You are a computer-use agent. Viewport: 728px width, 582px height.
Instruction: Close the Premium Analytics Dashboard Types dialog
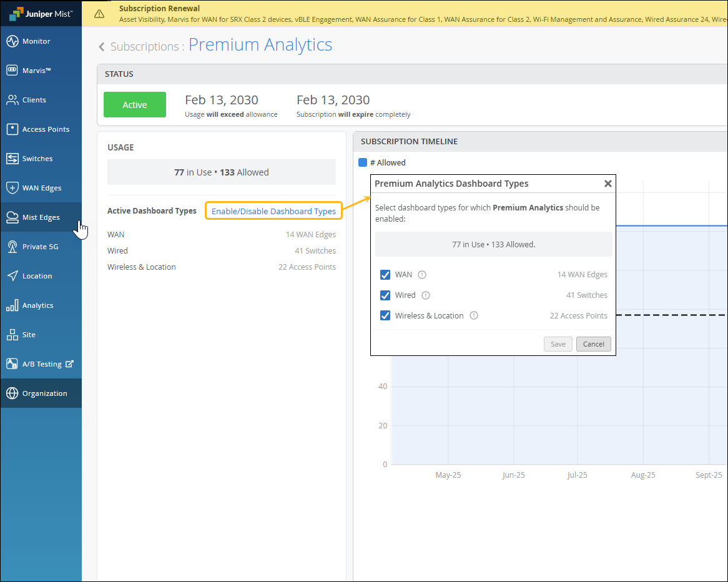607,184
